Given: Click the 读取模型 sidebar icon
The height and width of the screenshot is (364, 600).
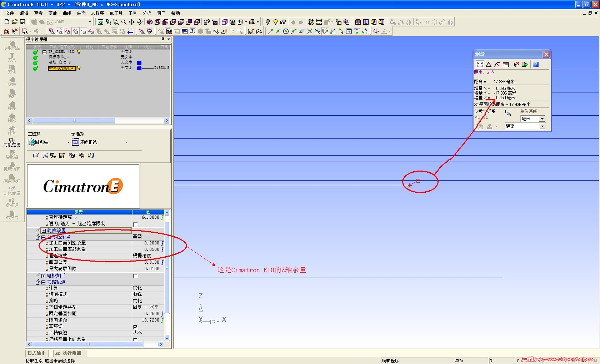Looking at the screenshot, I should (x=12, y=45).
